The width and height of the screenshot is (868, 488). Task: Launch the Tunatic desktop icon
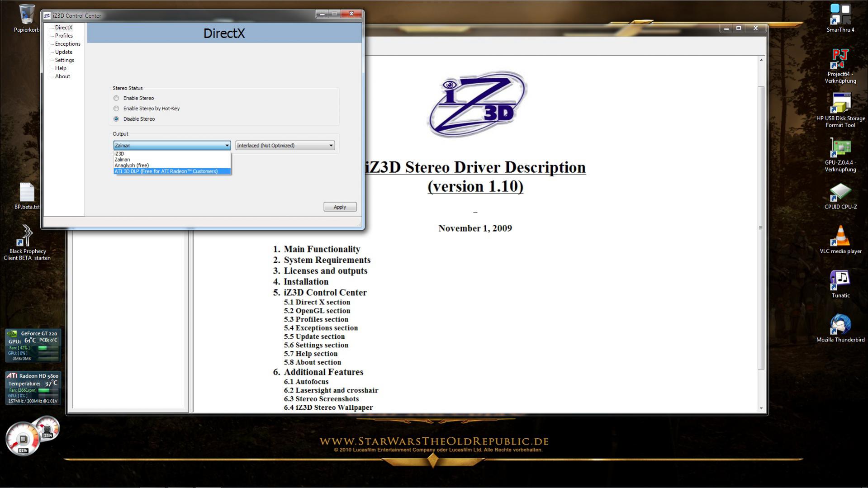click(840, 284)
